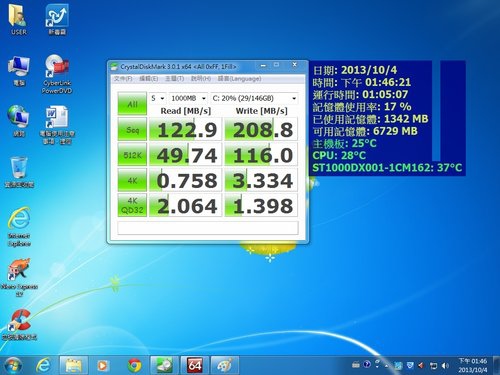Click the Seq write value 208.8
500x375 pixels.
pos(261,129)
